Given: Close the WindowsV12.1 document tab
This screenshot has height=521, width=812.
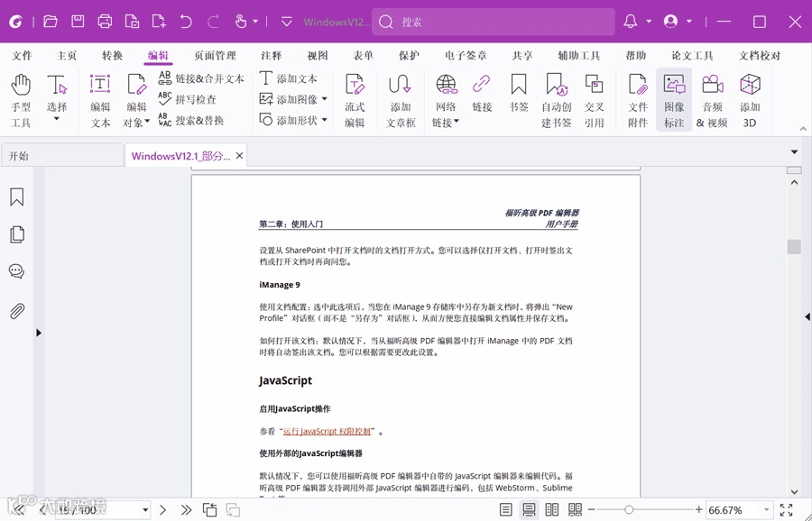Looking at the screenshot, I should [239, 156].
